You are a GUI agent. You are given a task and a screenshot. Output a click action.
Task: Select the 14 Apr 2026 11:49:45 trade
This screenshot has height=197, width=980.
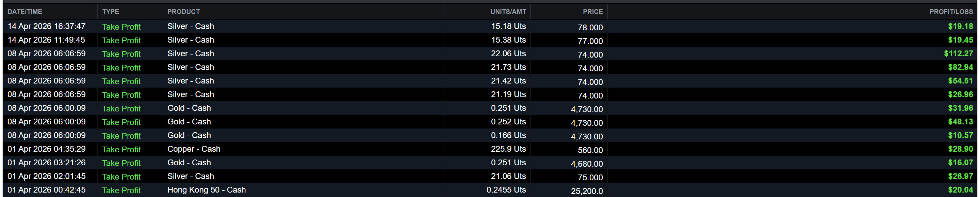coord(46,40)
